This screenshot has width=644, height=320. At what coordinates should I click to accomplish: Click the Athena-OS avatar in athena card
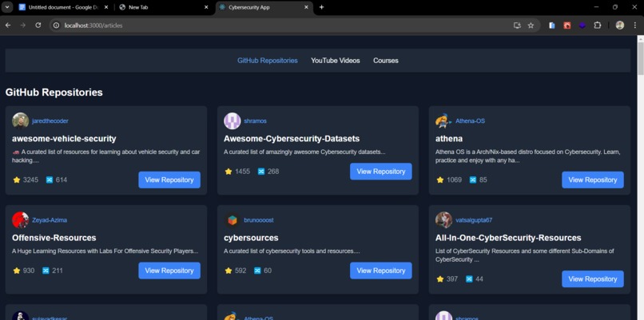tap(443, 121)
